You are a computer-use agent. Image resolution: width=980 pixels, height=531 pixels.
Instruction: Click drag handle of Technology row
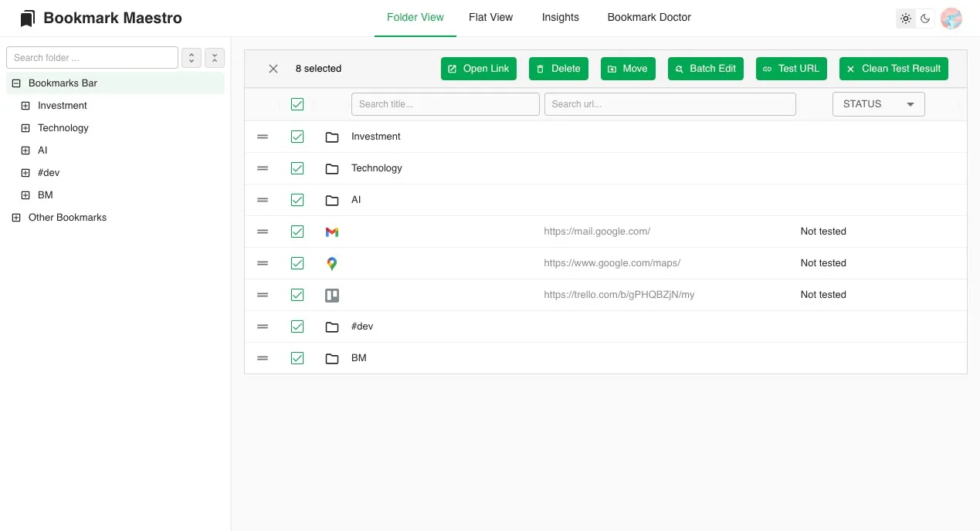(x=263, y=168)
